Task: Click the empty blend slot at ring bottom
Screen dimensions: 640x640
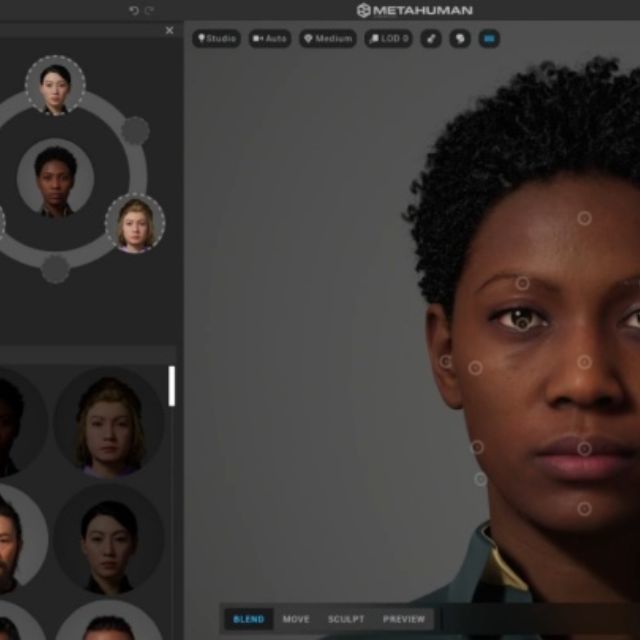Action: point(55,269)
